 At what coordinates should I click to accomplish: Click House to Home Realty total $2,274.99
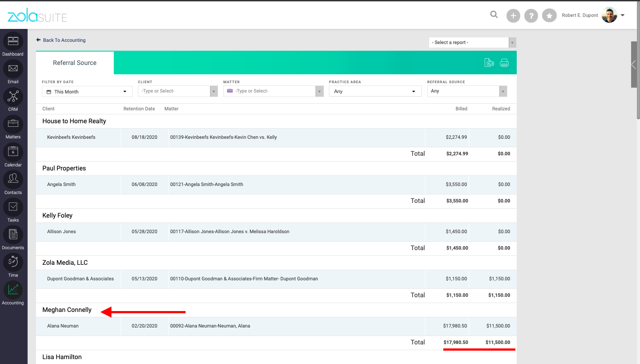457,154
